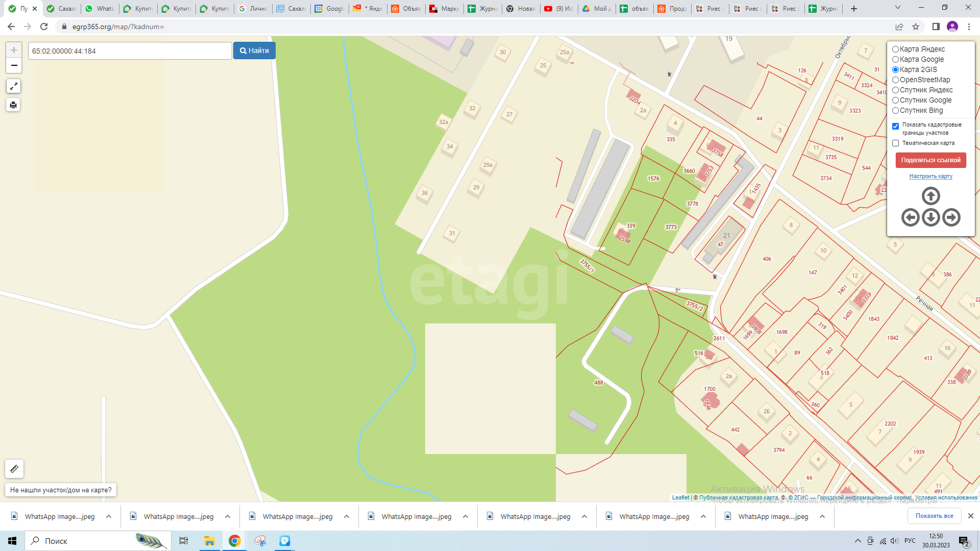Toggle fullscreen map view icon
The width and height of the screenshot is (980, 551).
[13, 86]
